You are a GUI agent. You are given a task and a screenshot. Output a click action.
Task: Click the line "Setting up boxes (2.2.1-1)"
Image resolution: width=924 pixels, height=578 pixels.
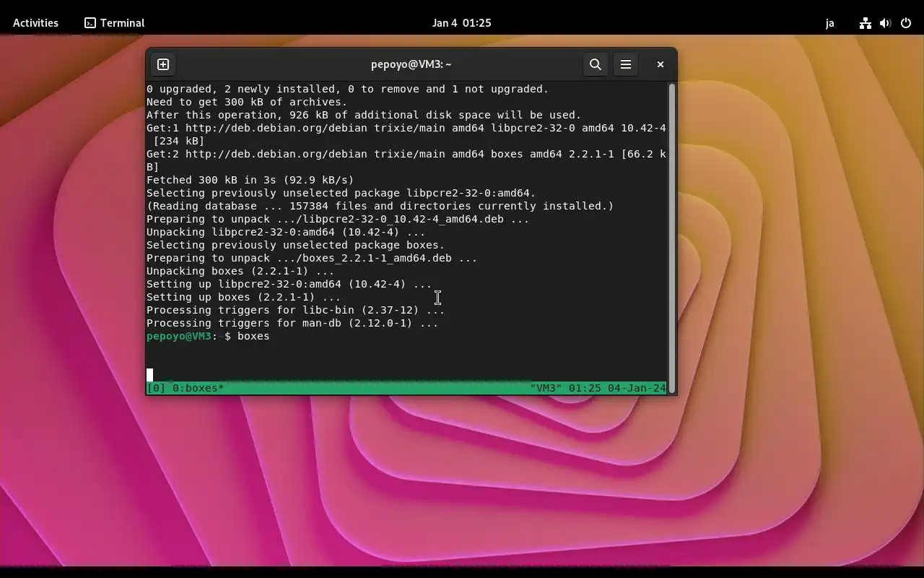coord(244,298)
